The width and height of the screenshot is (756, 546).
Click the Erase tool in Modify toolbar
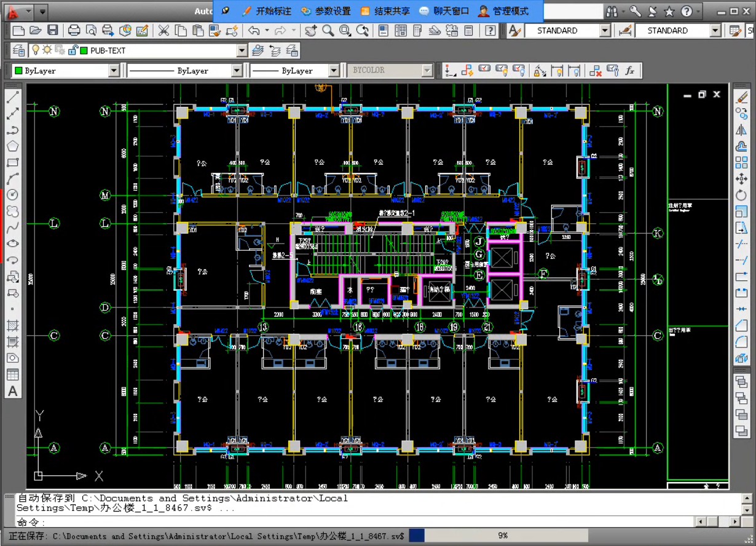(742, 98)
